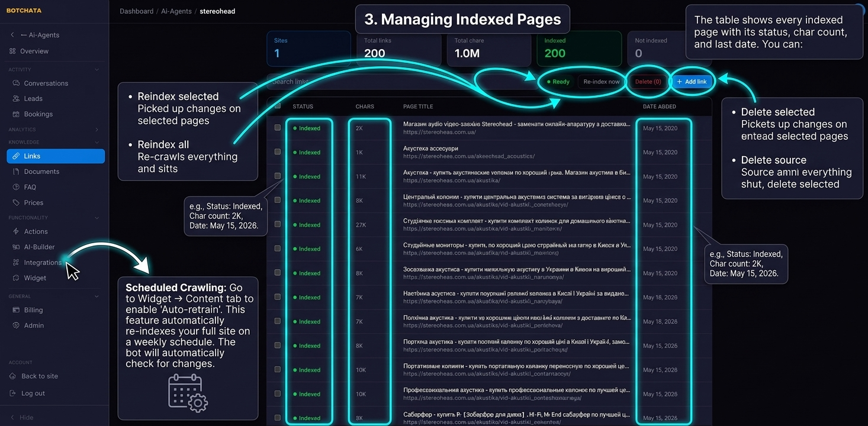
Task: Open the stereoheas.com.ua/akustika/ URL
Action: tap(452, 180)
